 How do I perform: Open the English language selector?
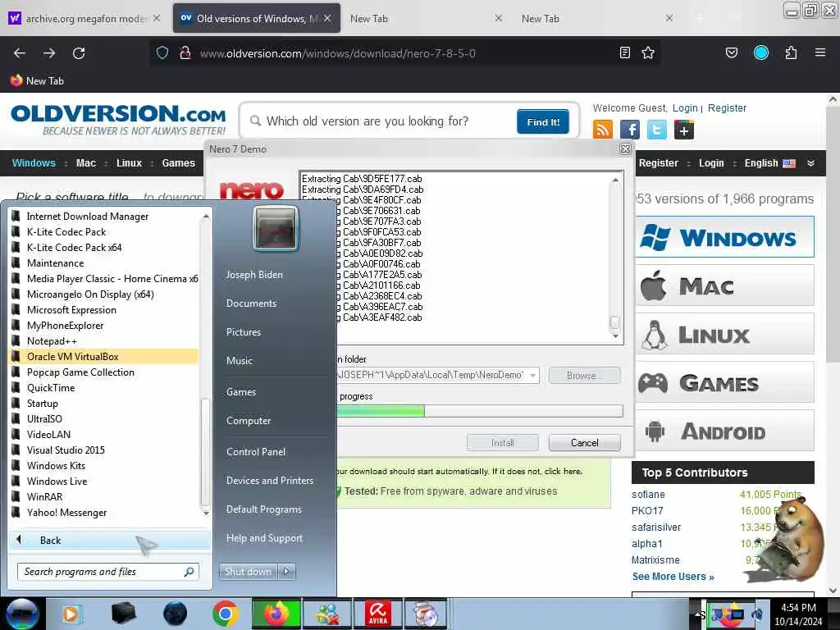(x=769, y=163)
